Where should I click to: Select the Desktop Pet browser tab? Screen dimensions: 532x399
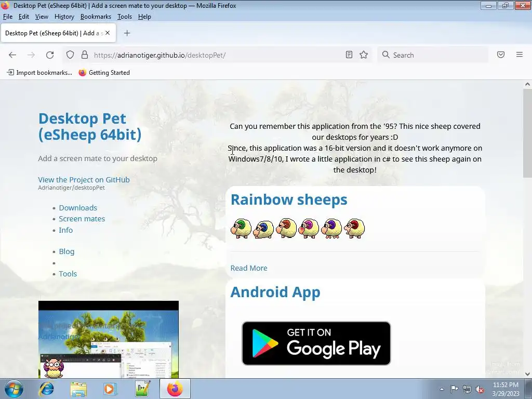tap(54, 33)
